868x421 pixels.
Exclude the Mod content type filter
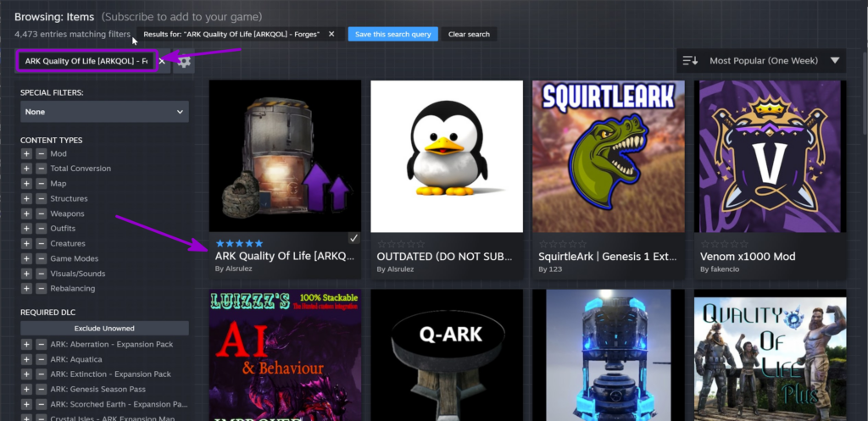[x=41, y=154]
